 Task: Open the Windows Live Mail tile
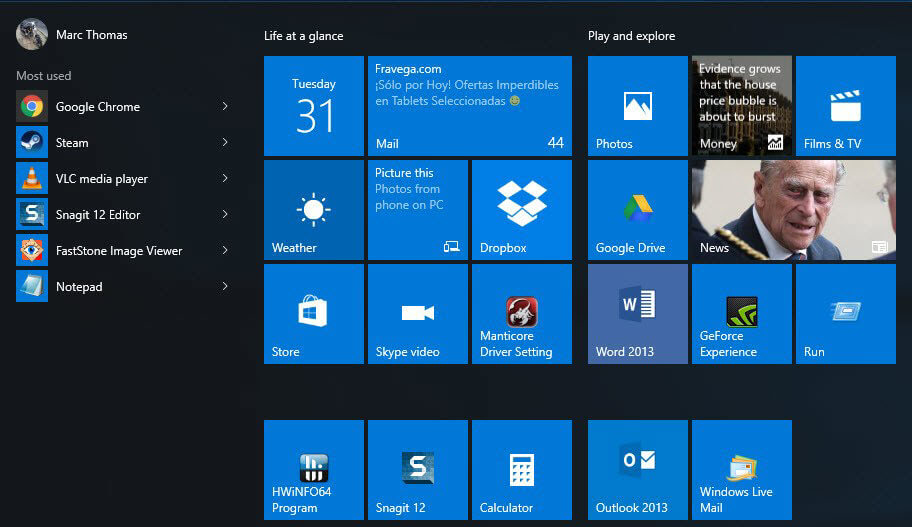click(742, 470)
